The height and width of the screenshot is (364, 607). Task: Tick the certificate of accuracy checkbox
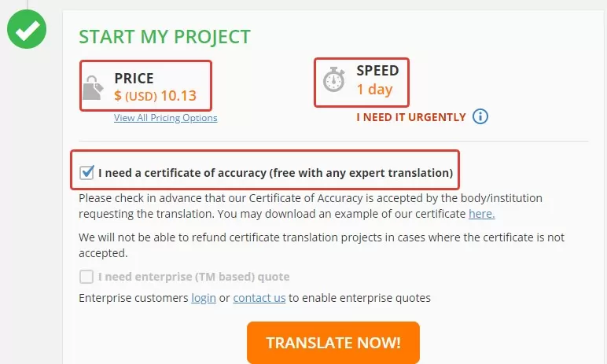[86, 173]
